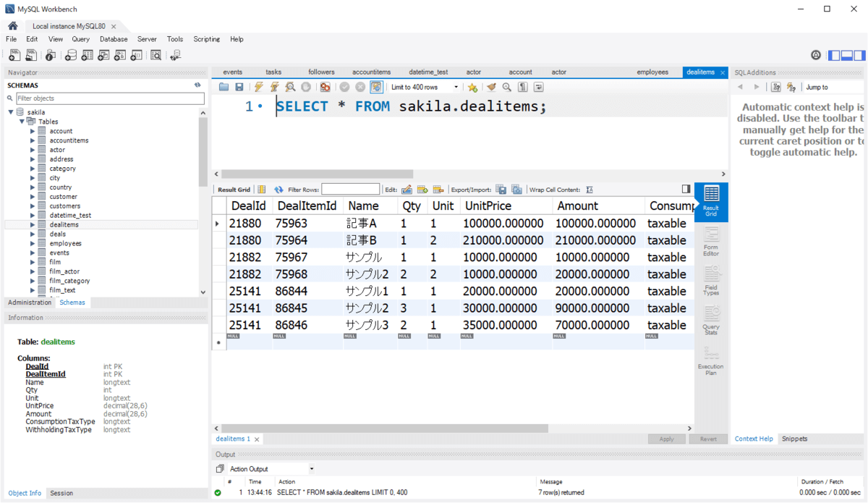Open the Query Stats panel
Screen dimensions: 868x503
pos(711,320)
